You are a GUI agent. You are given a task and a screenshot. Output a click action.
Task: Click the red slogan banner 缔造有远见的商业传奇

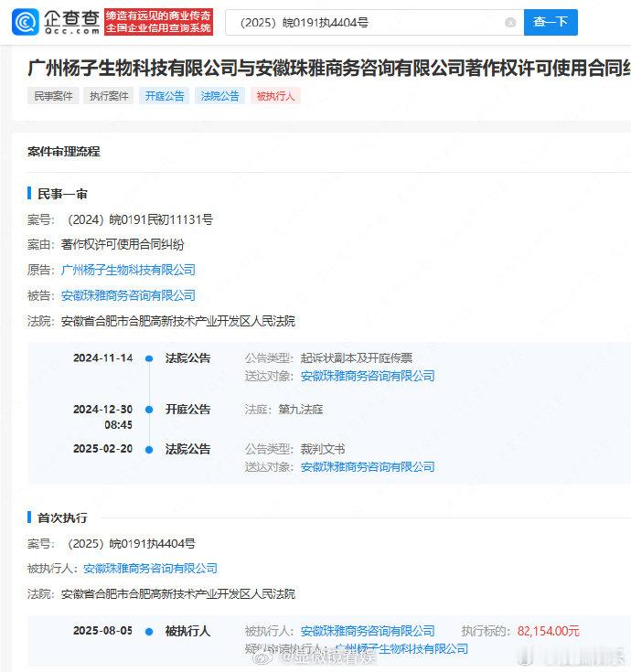(x=158, y=22)
